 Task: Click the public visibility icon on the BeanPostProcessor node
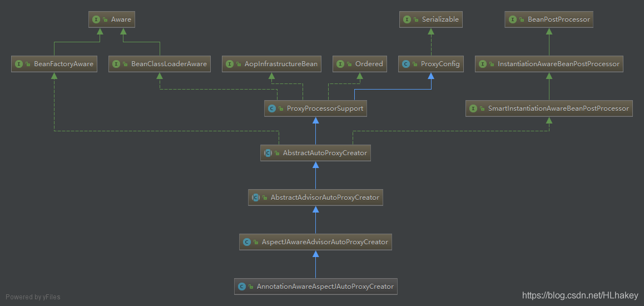(x=522, y=19)
